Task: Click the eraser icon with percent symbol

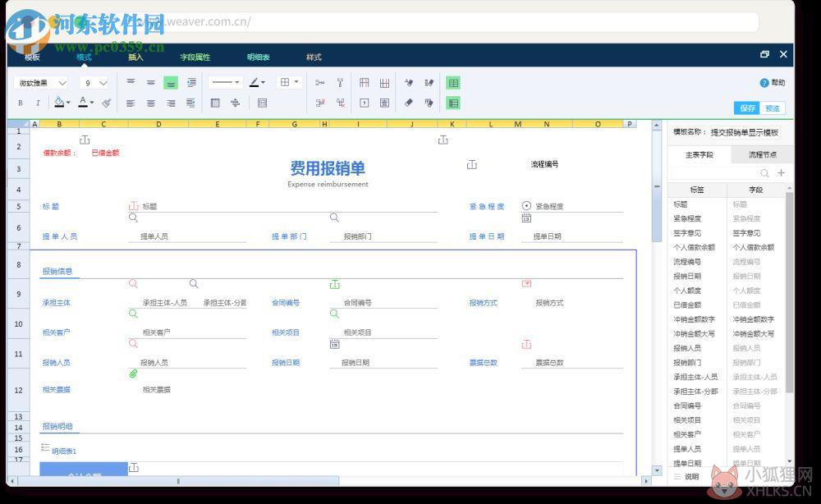Action: 429,83
